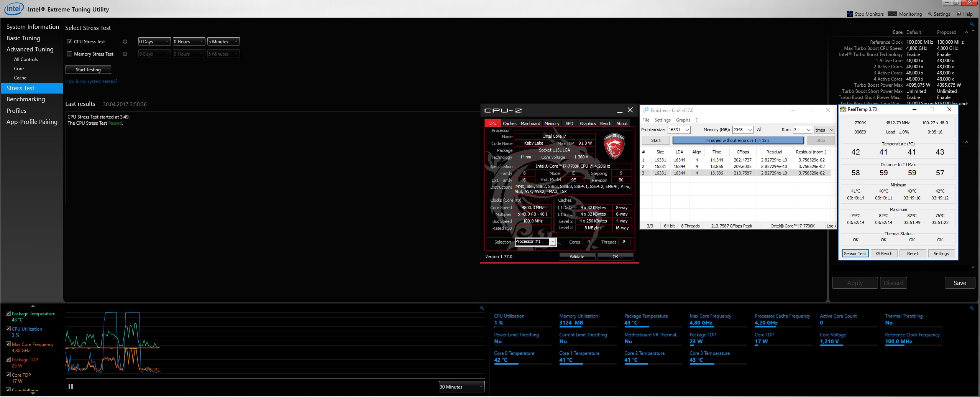Click the wrench icon beside Settings in header

(x=929, y=14)
